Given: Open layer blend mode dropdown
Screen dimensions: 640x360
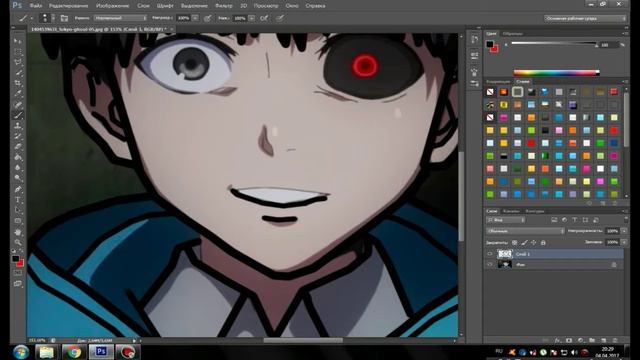Looking at the screenshot, I should pos(525,231).
